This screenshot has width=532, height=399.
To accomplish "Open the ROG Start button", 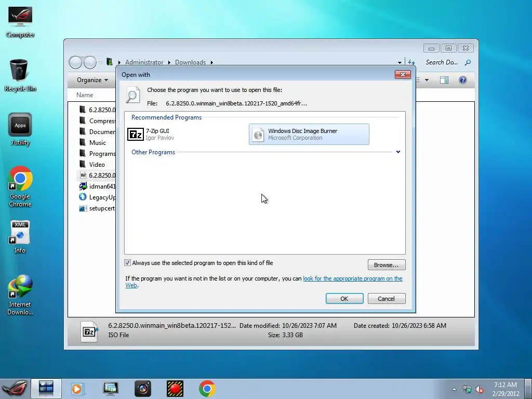I will coord(14,389).
